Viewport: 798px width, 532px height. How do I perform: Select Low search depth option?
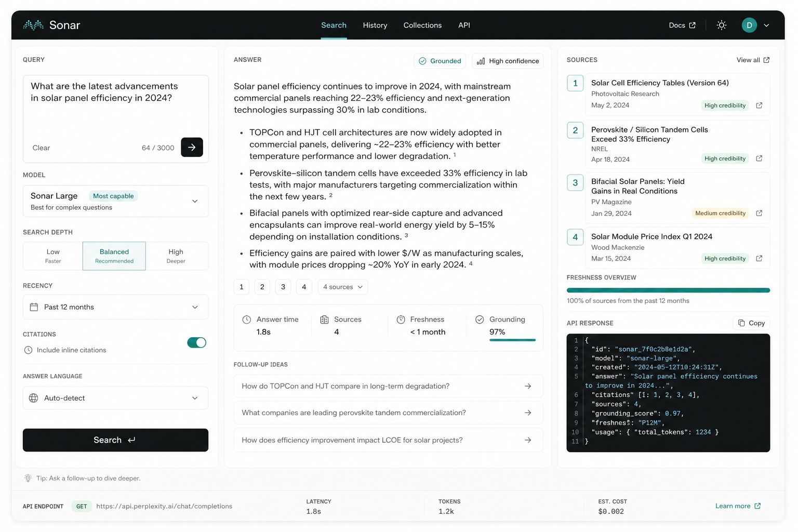(53, 256)
